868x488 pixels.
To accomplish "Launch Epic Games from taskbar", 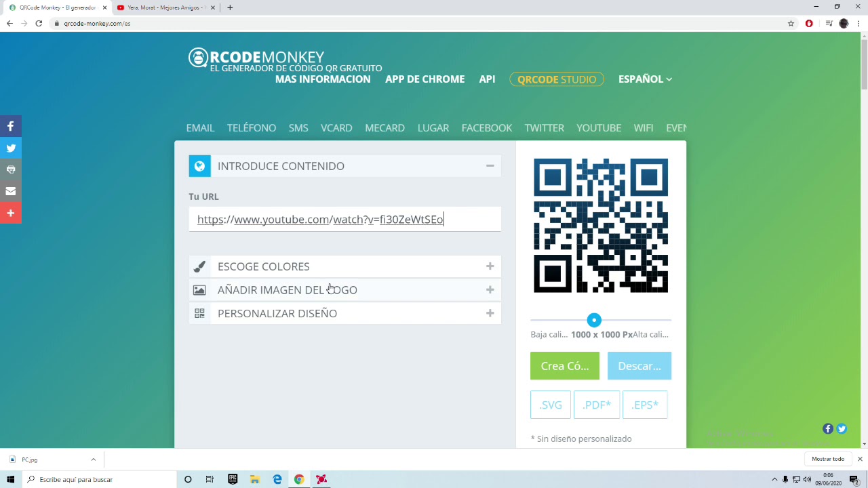I will click(x=233, y=479).
